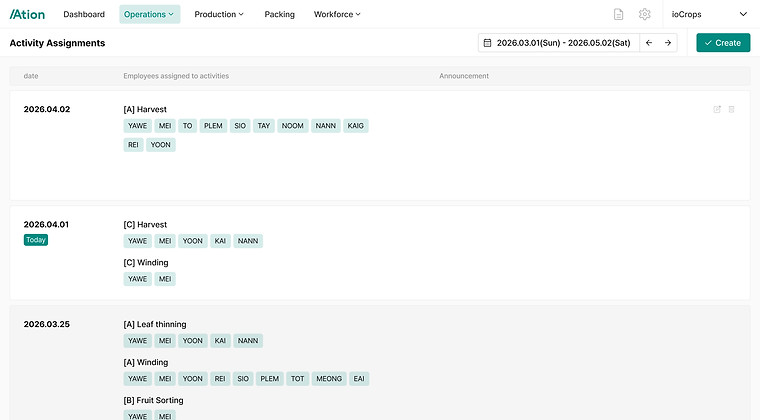Click the Ation logo
The image size is (760, 420).
pyautogui.click(x=27, y=15)
